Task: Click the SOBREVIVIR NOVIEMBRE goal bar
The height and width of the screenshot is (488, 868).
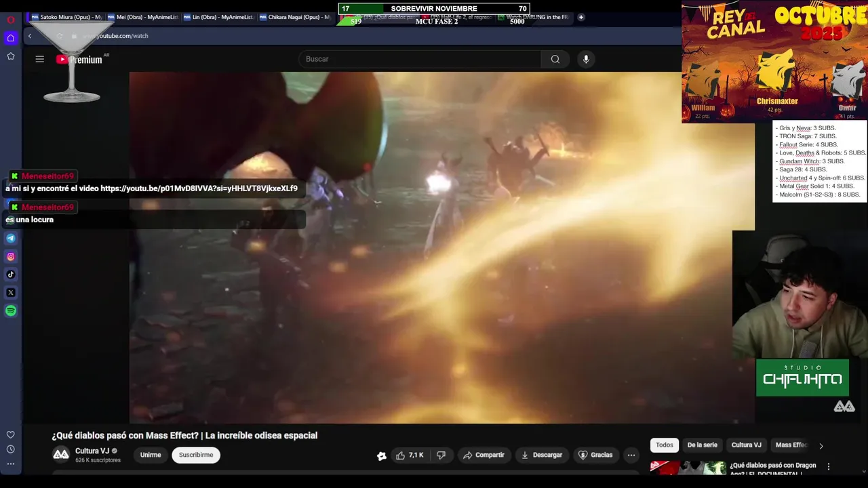Action: (434, 9)
